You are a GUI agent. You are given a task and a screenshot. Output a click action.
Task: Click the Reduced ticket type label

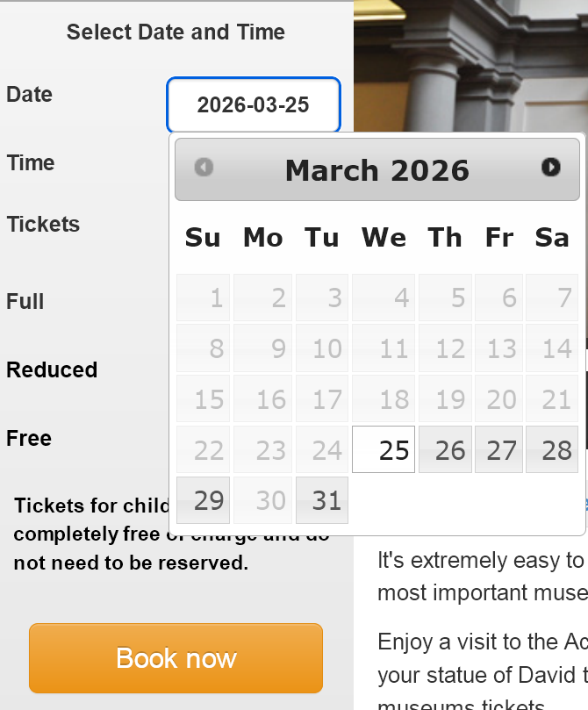coord(51,369)
